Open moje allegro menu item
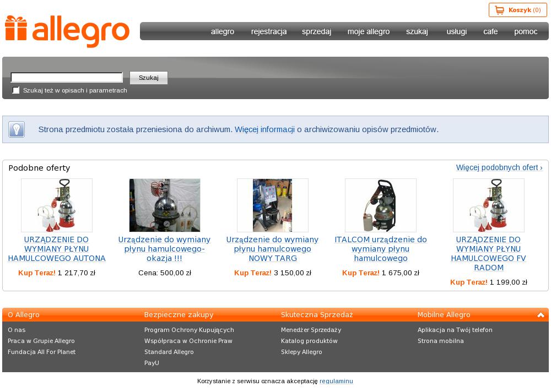 (369, 31)
